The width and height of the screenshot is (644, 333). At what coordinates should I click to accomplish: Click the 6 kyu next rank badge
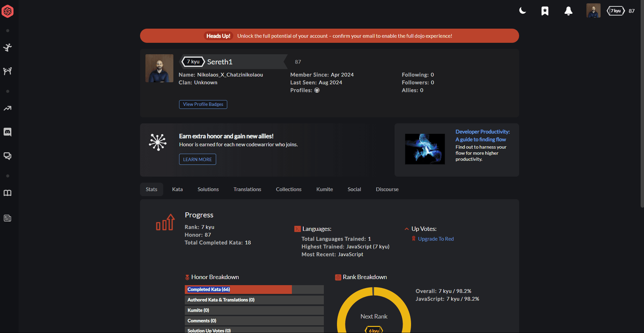coord(374,330)
